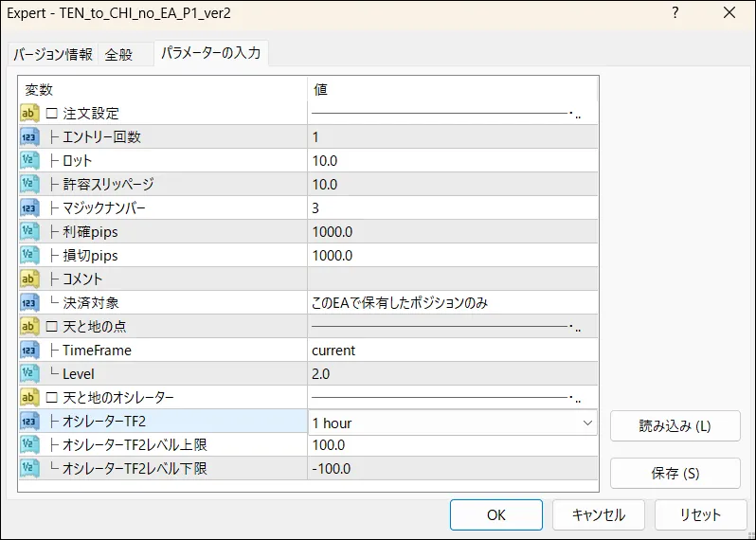This screenshot has height=540, width=756.
Task: Click the double icon beside Level
Action: pyautogui.click(x=28, y=374)
